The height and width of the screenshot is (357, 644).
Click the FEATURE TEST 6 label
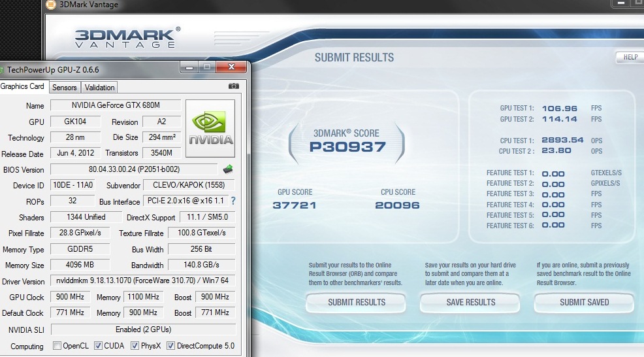[x=510, y=226]
